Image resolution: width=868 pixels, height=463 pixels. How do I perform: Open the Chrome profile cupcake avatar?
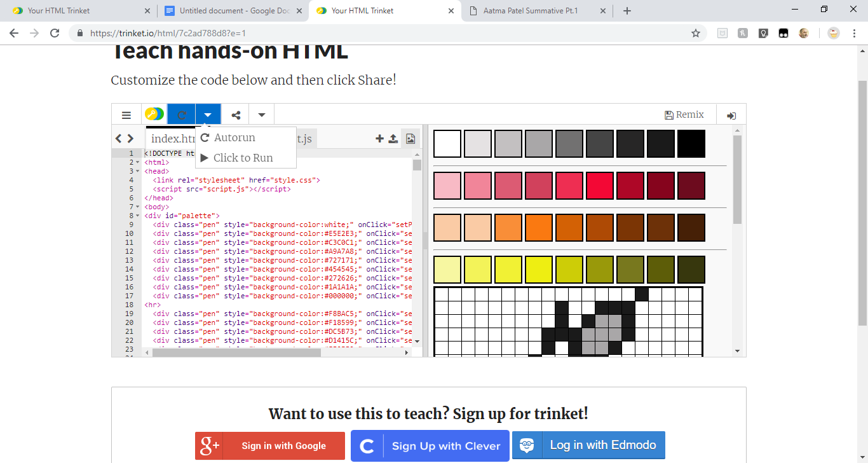(x=834, y=33)
